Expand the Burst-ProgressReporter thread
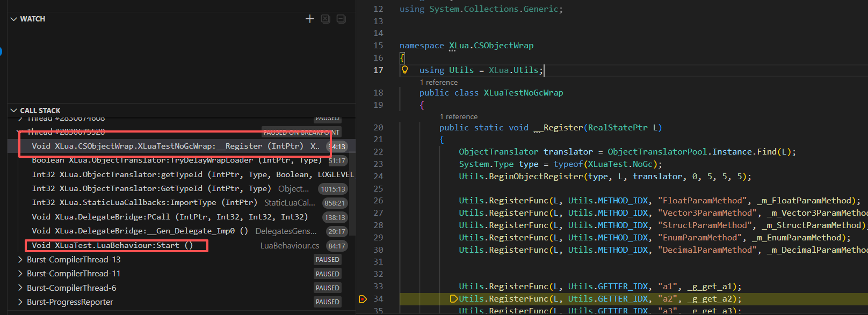The height and width of the screenshot is (315, 868). pos(20,302)
